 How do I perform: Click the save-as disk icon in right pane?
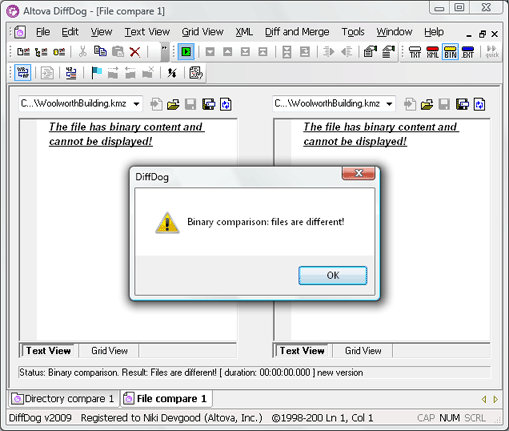pos(462,104)
